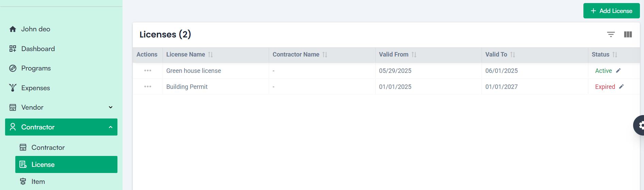Click the Add License button
644x190 pixels.
click(611, 11)
